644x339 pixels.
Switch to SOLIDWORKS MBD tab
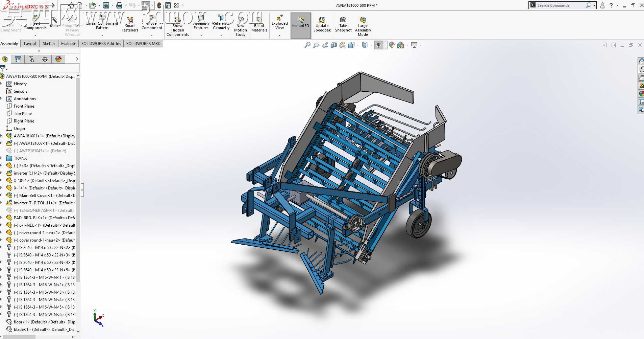pos(143,43)
